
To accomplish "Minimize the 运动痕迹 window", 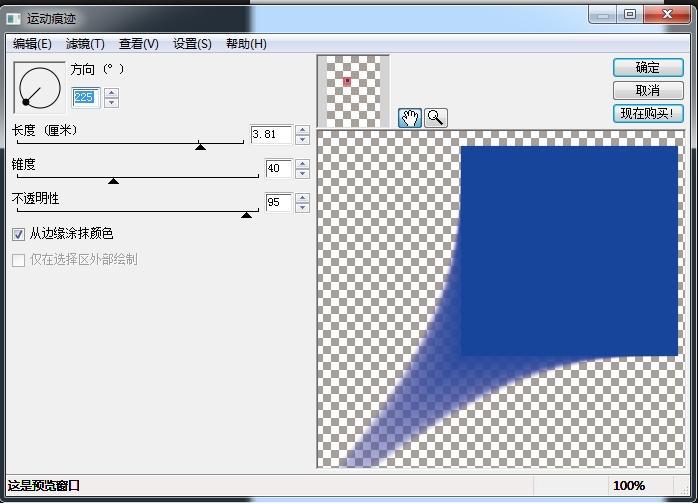I will point(603,15).
